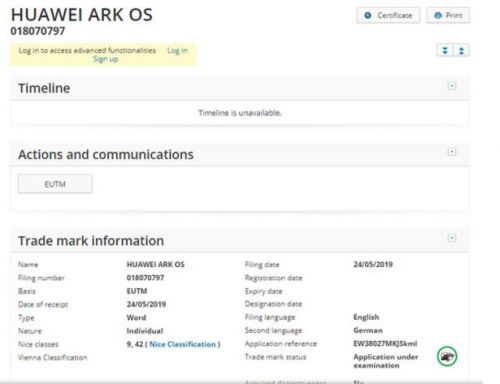Click the Print button
This screenshot has width=500, height=384.
pos(448,15)
